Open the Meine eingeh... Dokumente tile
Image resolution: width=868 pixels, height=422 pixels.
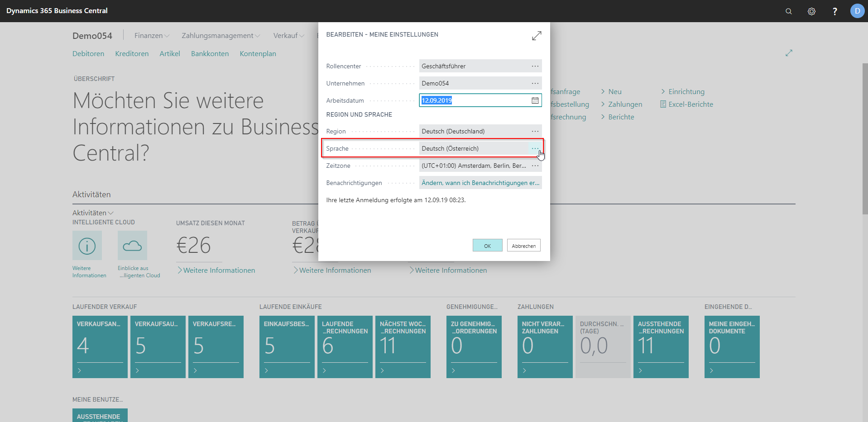[732, 347]
